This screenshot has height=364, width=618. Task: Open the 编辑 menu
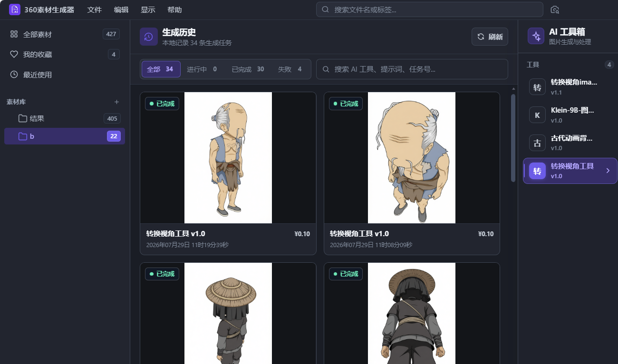(x=121, y=10)
